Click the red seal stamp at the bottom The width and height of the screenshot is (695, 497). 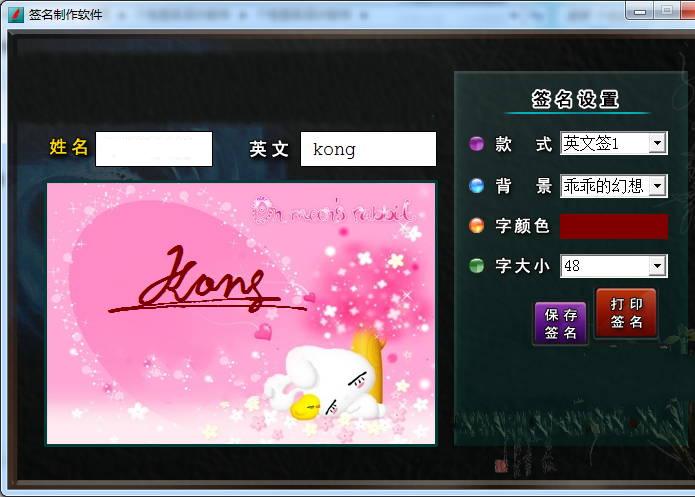tap(501, 465)
